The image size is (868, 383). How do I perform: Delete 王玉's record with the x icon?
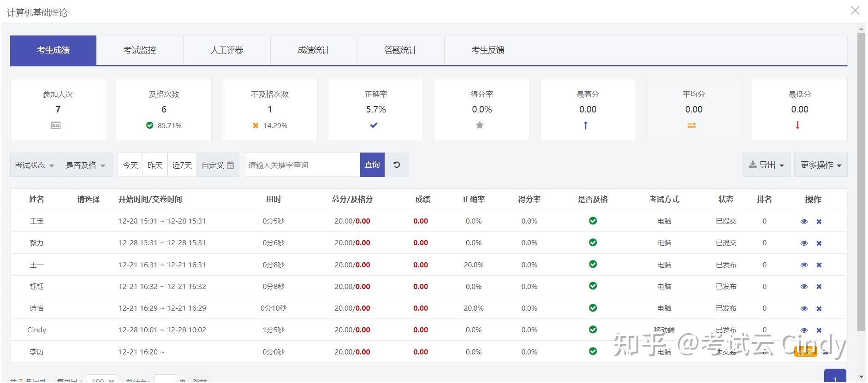819,222
